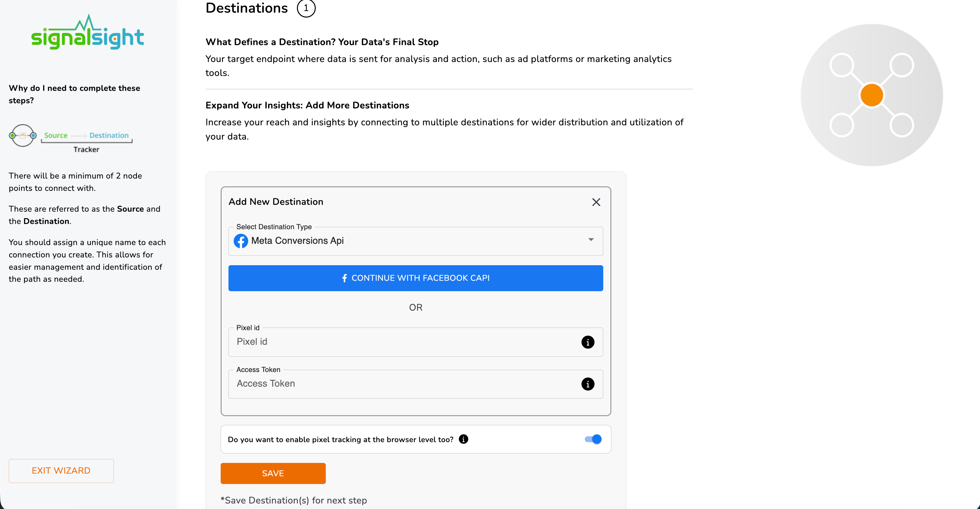Click the Facebook icon beside Meta Conversions Api

coord(241,241)
